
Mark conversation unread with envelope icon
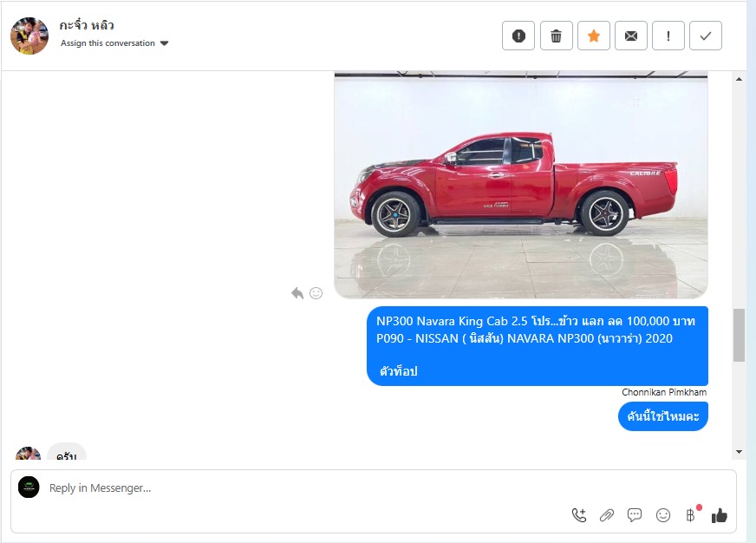pyautogui.click(x=630, y=36)
